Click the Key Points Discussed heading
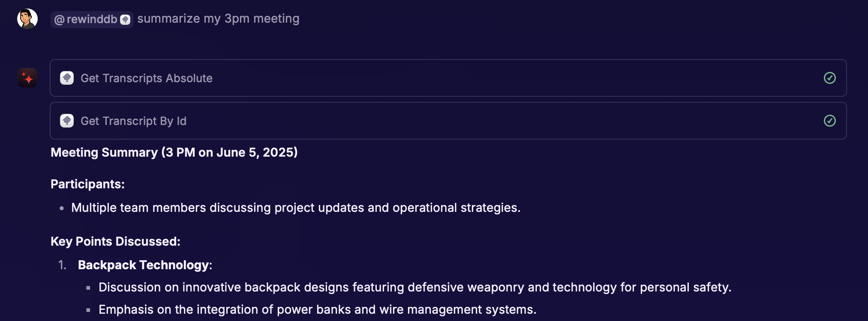 (x=115, y=241)
